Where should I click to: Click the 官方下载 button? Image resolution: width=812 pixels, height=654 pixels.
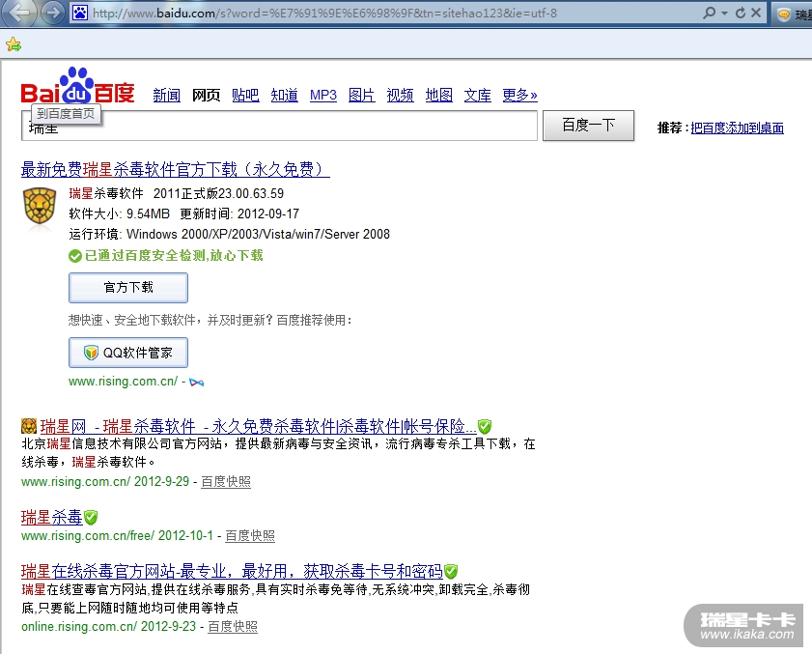tap(128, 288)
